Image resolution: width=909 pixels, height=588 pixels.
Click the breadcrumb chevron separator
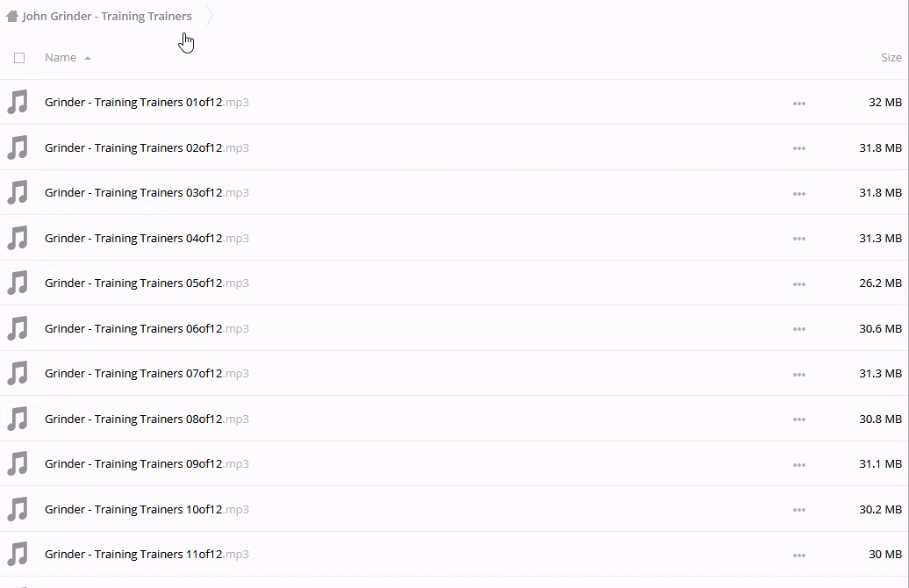[x=210, y=16]
